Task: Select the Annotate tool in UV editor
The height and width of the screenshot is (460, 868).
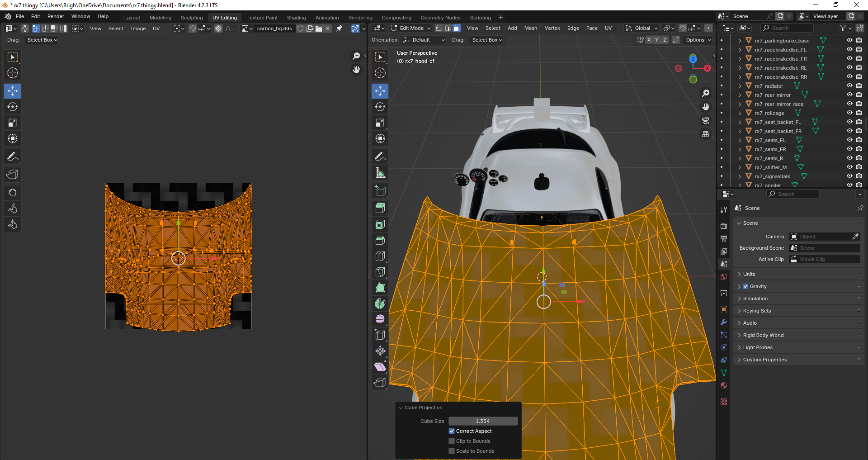Action: [13, 157]
